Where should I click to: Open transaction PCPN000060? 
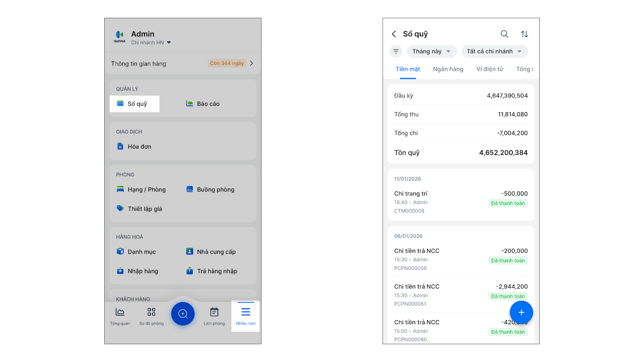click(461, 331)
